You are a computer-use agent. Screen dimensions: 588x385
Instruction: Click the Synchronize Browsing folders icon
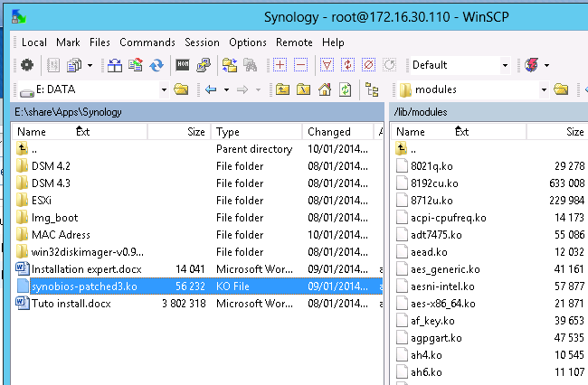(230, 65)
